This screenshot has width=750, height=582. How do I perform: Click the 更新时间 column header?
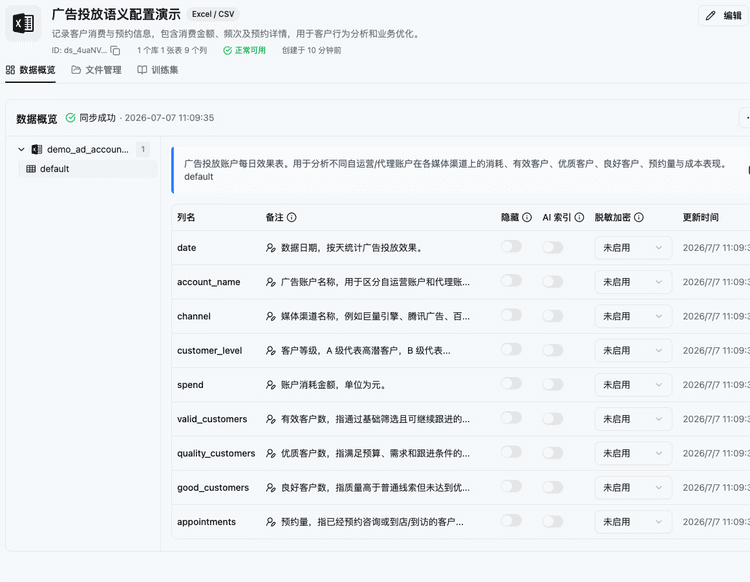pos(701,217)
